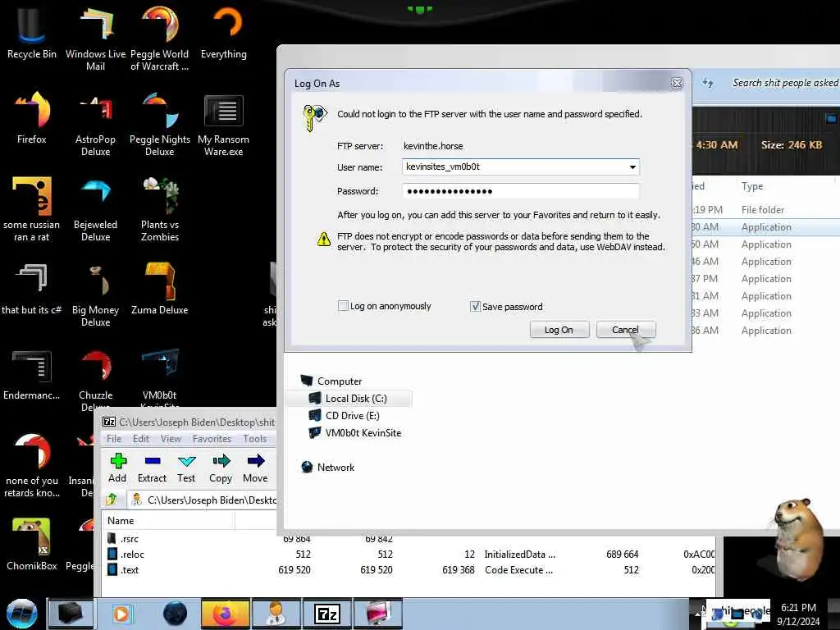Click the Type column header in Explorer
This screenshot has height=630, width=840.
[x=752, y=186]
